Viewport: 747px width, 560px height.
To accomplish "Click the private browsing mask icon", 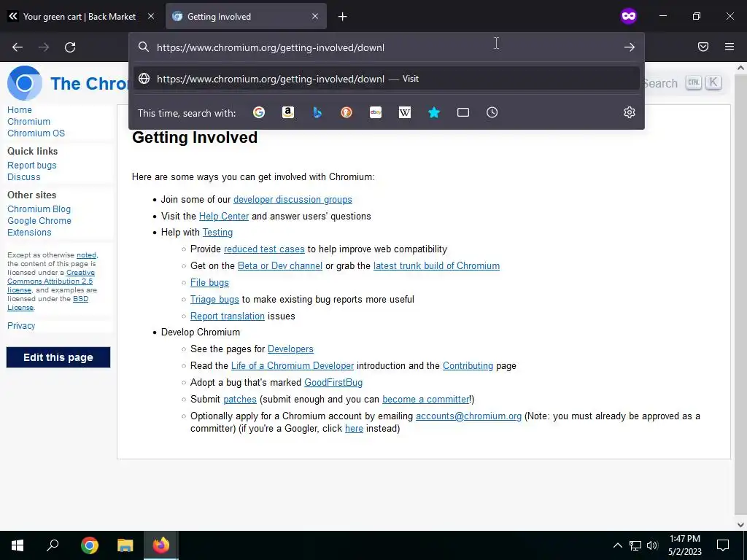I will 628,16.
